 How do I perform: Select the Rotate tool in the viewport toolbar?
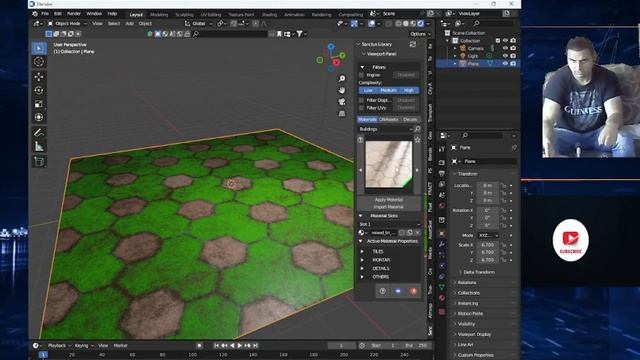[39, 90]
